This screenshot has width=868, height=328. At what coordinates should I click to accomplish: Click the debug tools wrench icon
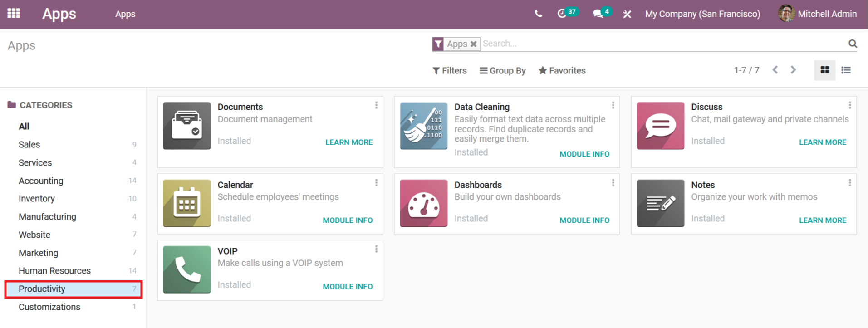click(627, 14)
